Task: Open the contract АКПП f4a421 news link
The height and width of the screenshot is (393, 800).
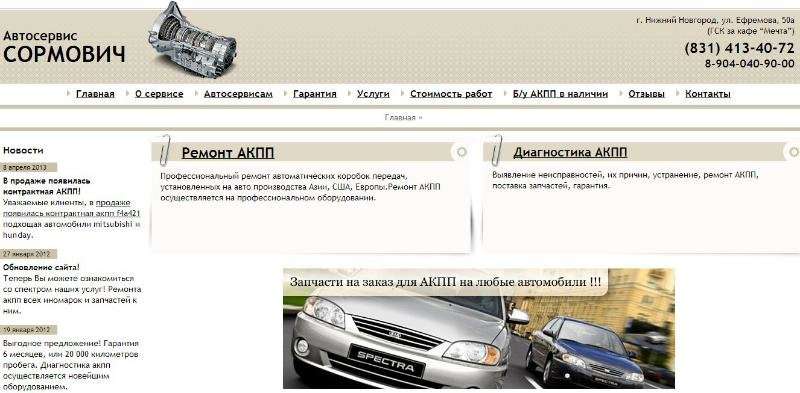Action: [72, 208]
